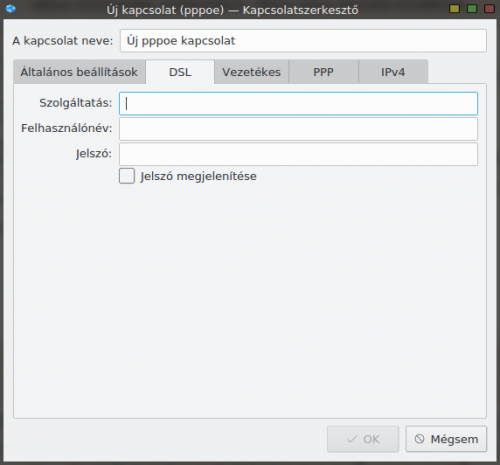Viewport: 500px width, 465px height.
Task: Close window with red title bar button
Action: (x=489, y=8)
